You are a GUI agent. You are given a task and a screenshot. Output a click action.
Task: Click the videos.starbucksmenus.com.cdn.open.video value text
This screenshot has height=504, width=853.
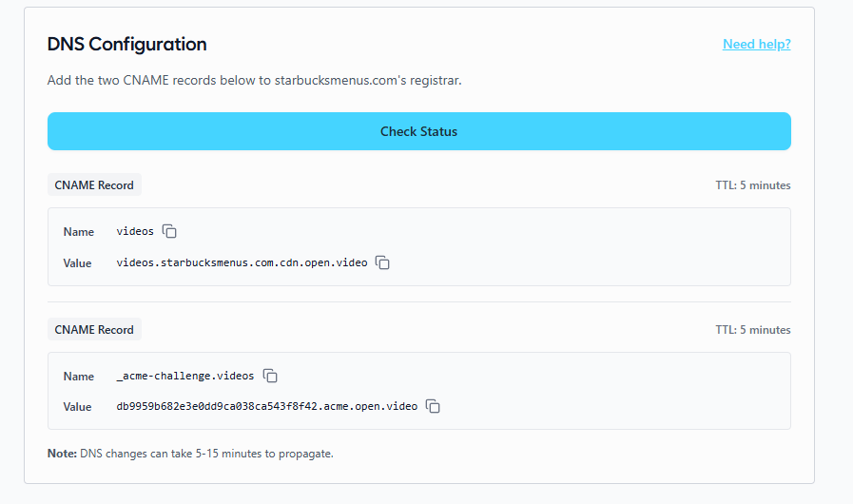tap(242, 263)
